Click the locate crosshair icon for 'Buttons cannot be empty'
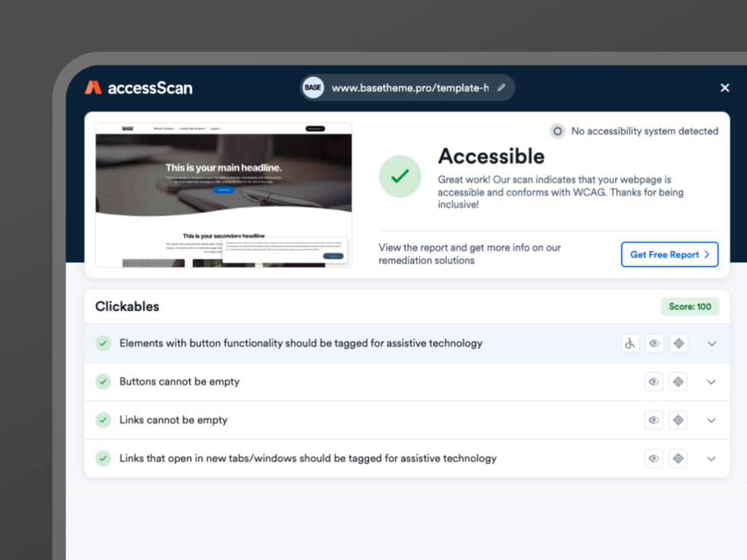The width and height of the screenshot is (747, 560). [x=678, y=382]
